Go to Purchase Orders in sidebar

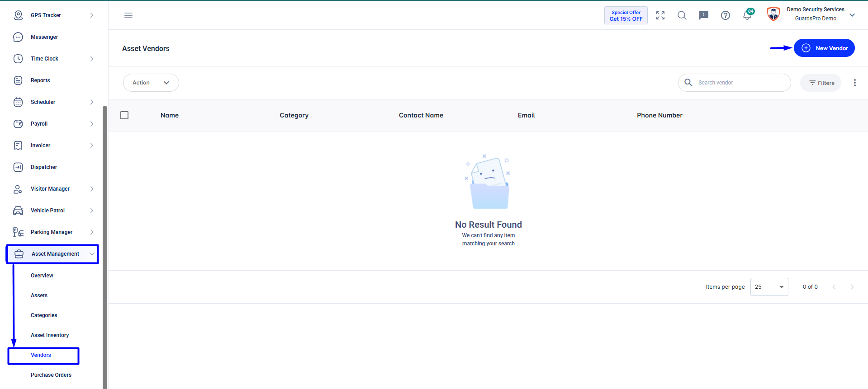(51, 375)
